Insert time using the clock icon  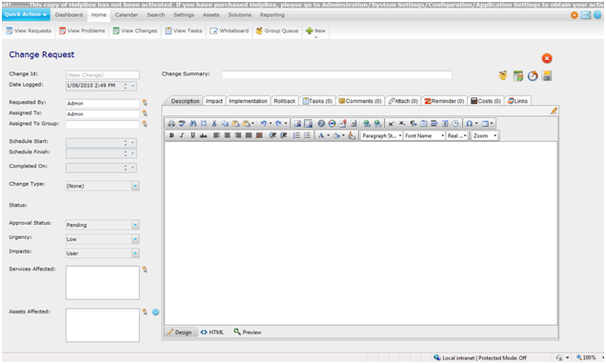pyautogui.click(x=455, y=124)
